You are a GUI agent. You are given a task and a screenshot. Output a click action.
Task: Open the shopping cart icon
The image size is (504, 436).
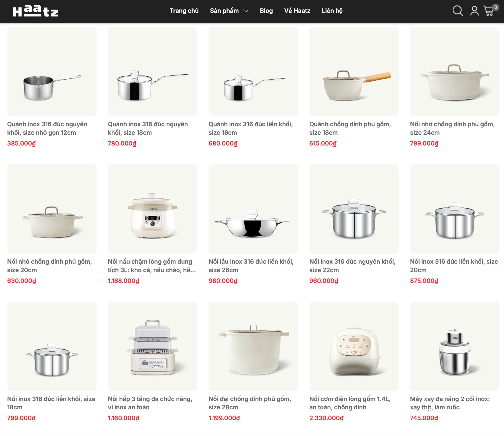(x=489, y=11)
